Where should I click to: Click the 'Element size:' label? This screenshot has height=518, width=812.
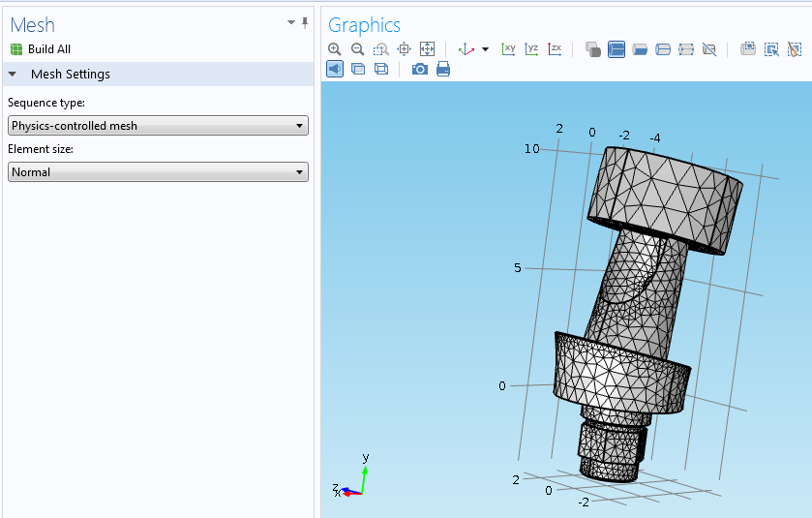click(41, 149)
